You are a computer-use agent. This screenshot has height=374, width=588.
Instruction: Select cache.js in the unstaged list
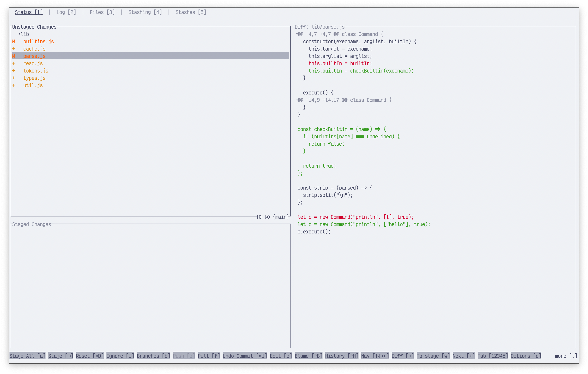(34, 49)
